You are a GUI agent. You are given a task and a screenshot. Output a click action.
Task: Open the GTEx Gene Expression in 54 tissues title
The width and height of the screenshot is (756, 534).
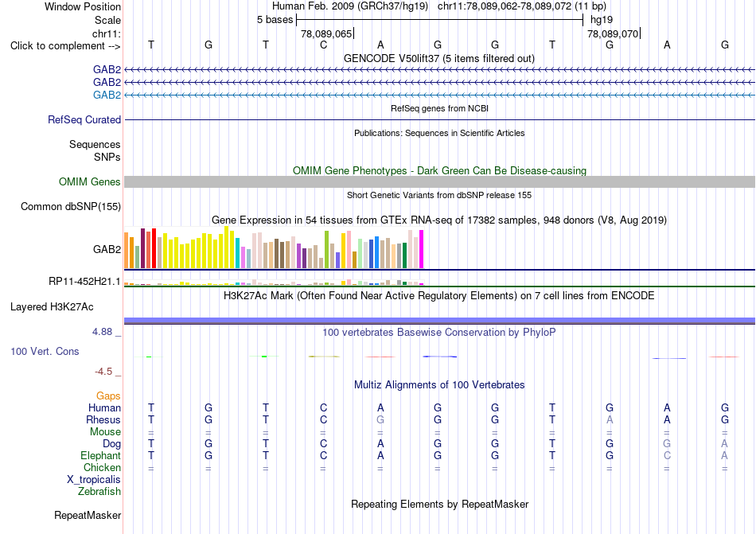(439, 220)
